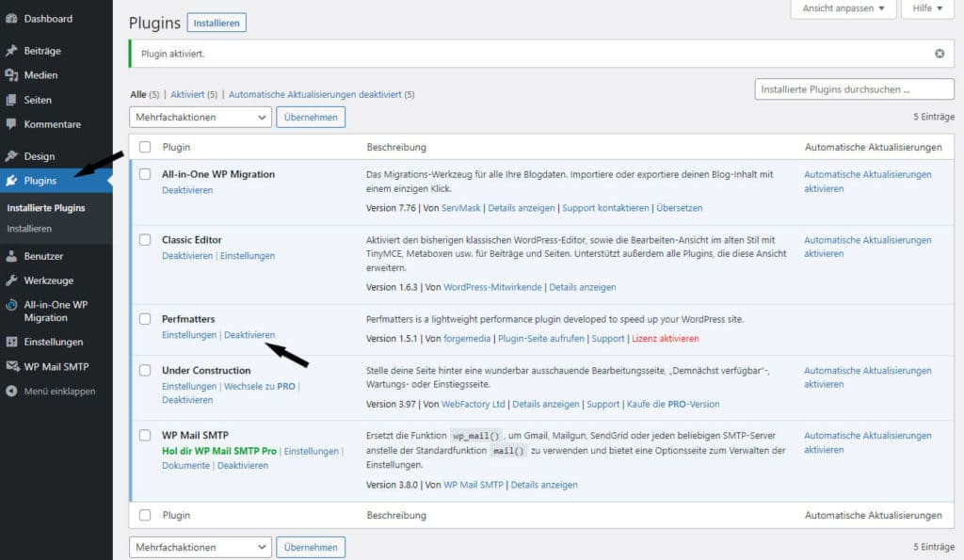Open ServMask author link
This screenshot has height=560, width=964.
pos(461,208)
